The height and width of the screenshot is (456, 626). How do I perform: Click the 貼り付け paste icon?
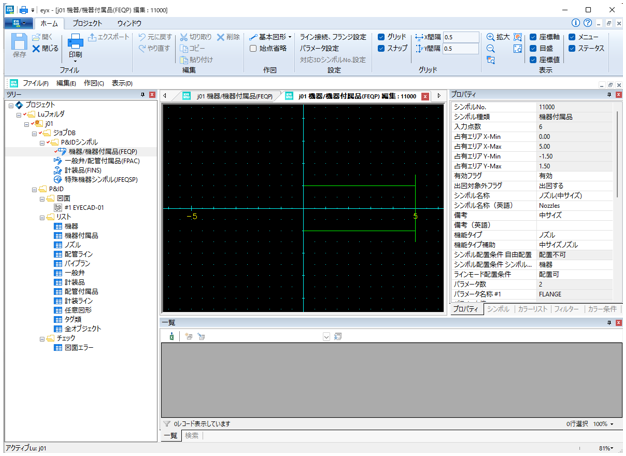point(184,60)
